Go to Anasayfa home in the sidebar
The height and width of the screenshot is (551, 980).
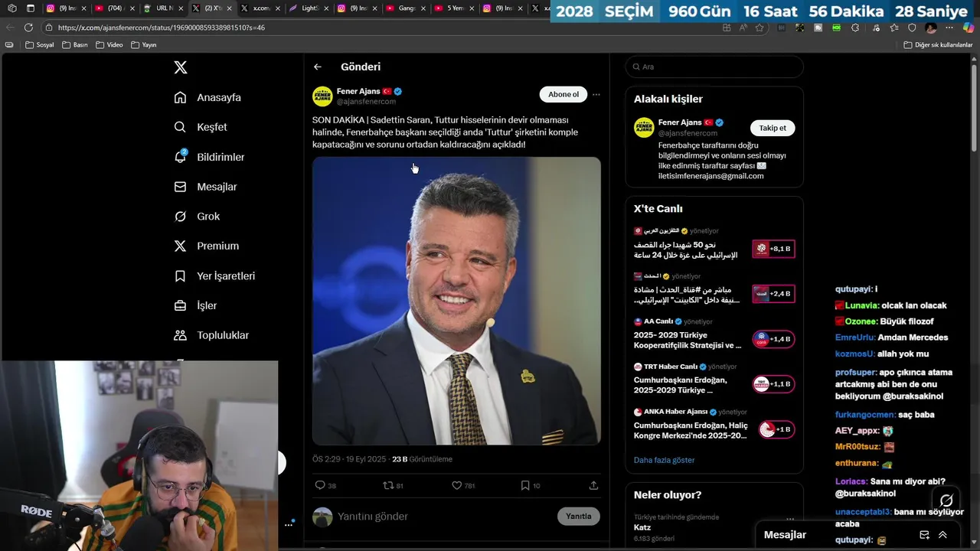[x=207, y=97]
